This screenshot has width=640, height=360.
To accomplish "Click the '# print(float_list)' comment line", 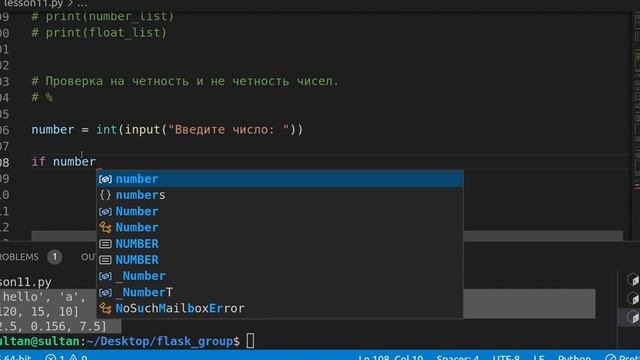I will (99, 33).
